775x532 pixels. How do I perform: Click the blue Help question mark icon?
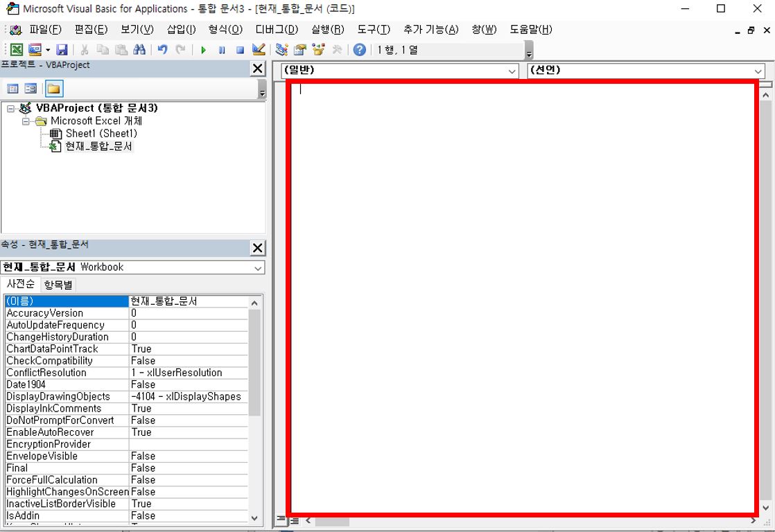click(x=360, y=49)
